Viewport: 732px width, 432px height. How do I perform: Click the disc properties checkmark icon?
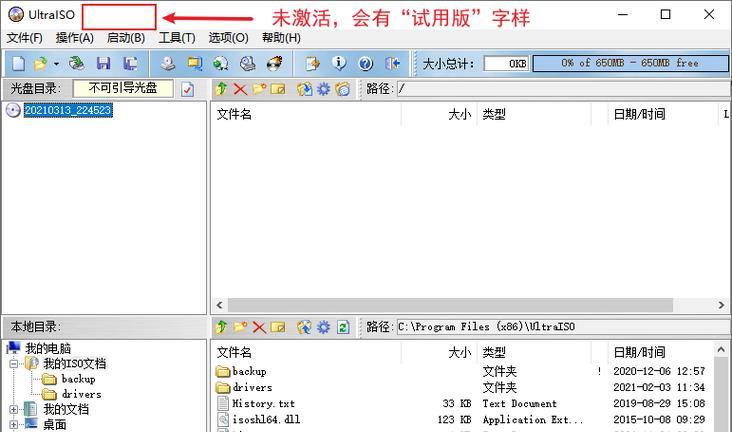tap(188, 89)
